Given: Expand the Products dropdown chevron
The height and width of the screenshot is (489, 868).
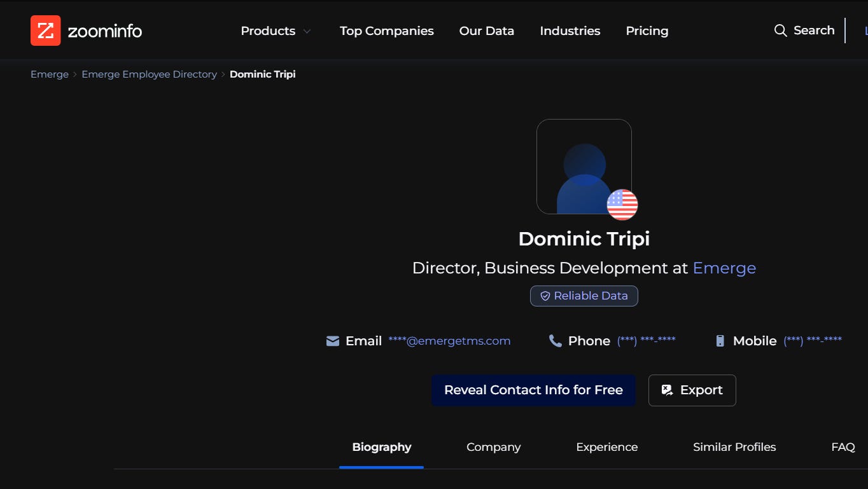Looking at the screenshot, I should point(307,31).
